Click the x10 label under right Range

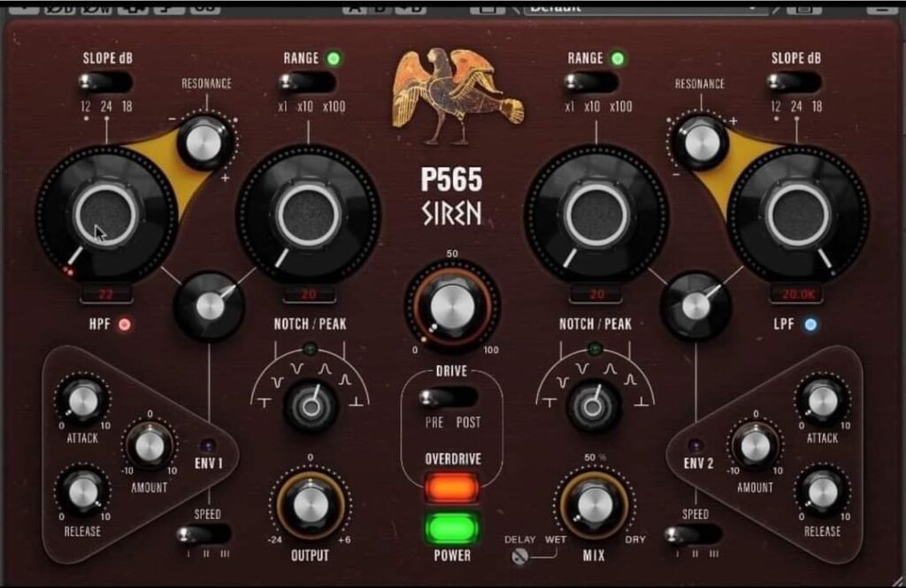pos(592,107)
